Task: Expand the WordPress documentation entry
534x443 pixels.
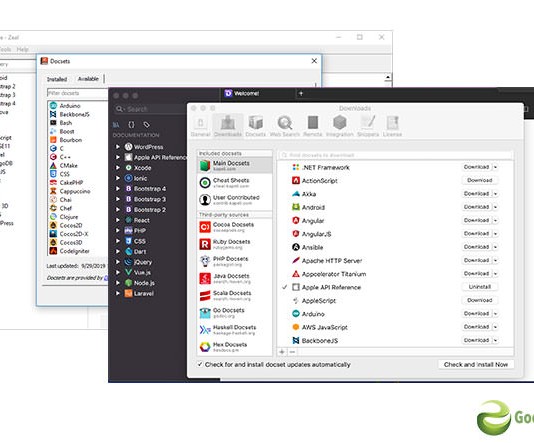Action: click(117, 147)
